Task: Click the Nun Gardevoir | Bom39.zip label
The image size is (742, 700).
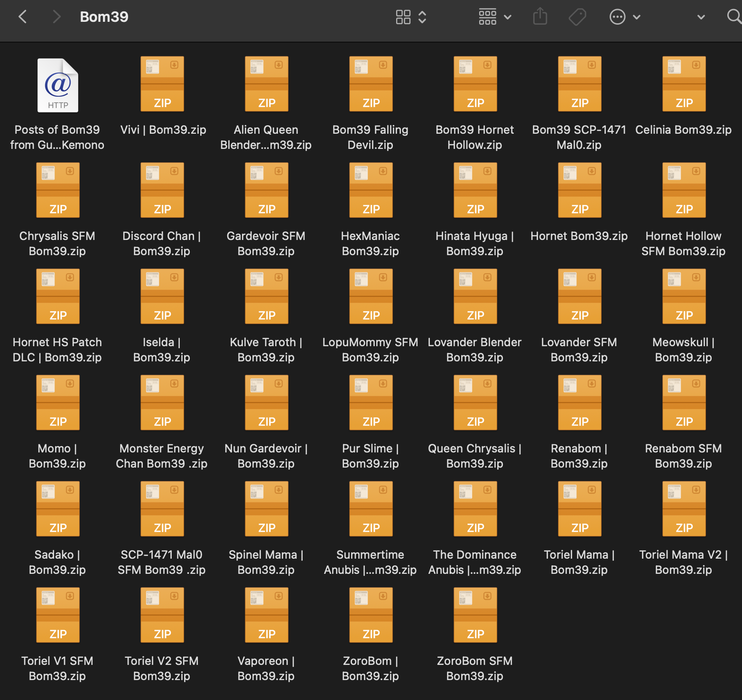Action: 266,456
